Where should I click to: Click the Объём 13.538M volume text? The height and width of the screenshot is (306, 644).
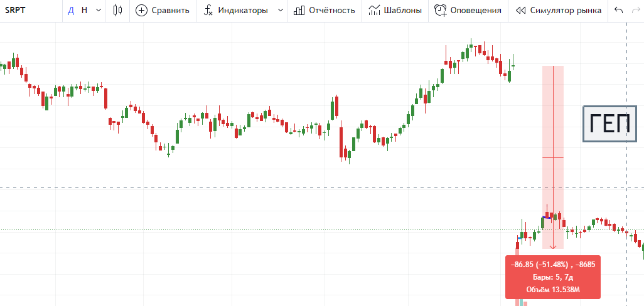click(x=553, y=290)
